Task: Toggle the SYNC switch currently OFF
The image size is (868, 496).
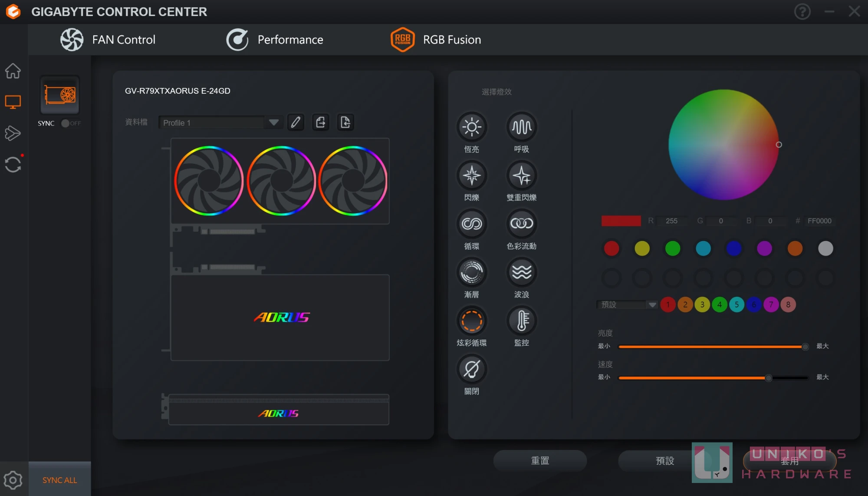Action: tap(70, 123)
